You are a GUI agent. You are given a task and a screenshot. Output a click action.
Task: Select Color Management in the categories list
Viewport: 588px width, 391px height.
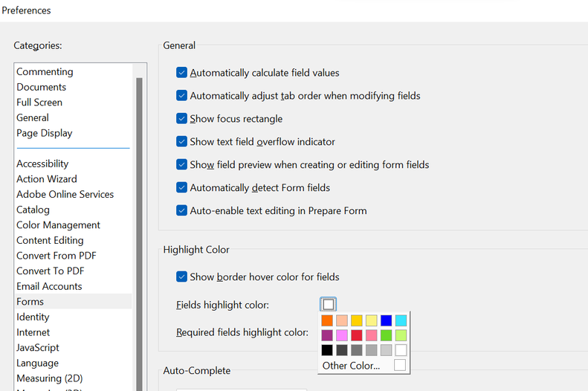[58, 225]
